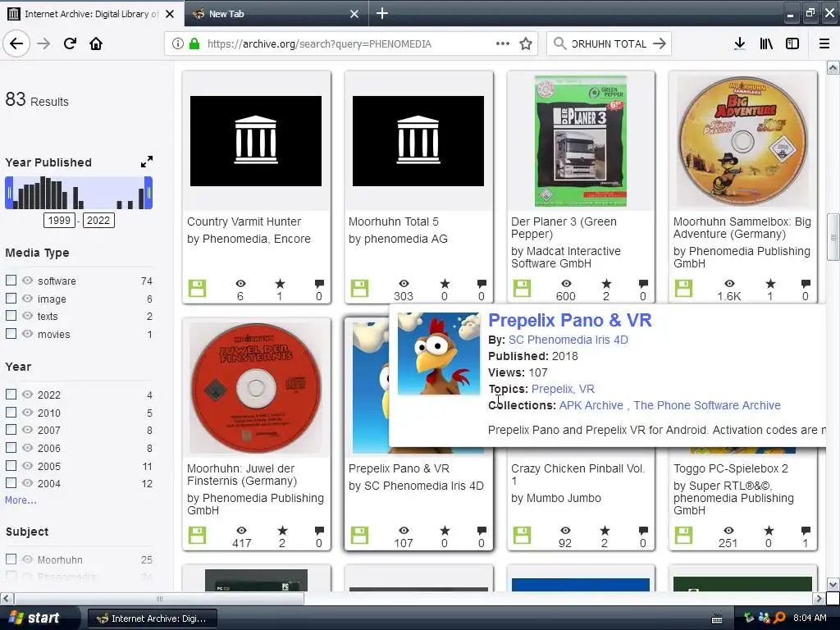Switch to the New Tab tab

pos(276,14)
